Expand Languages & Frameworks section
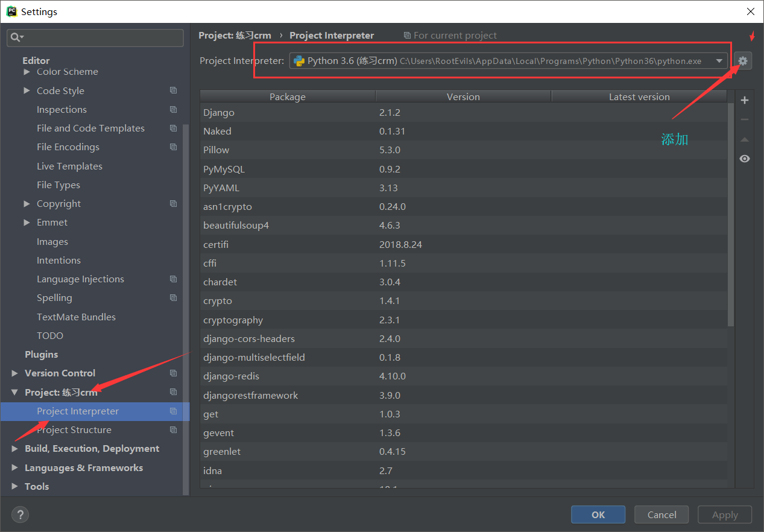Screen dimensions: 764x532 (x=14, y=467)
